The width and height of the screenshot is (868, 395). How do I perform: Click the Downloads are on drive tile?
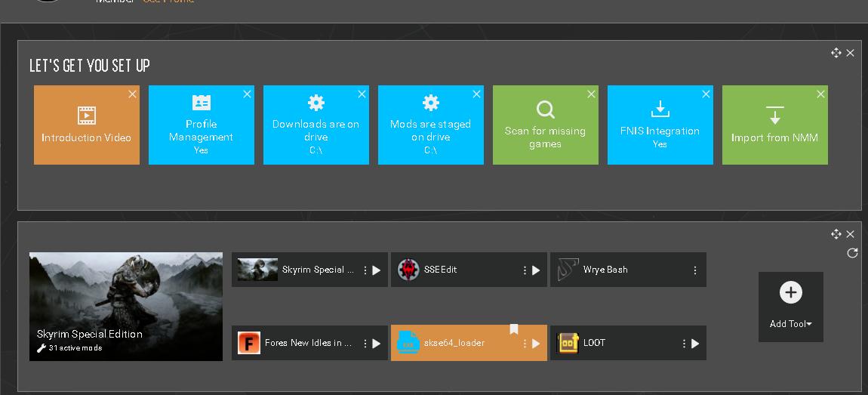coord(316,125)
